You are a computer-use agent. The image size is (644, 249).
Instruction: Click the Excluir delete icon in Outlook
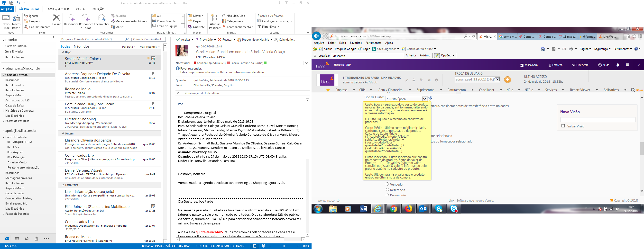click(x=56, y=20)
